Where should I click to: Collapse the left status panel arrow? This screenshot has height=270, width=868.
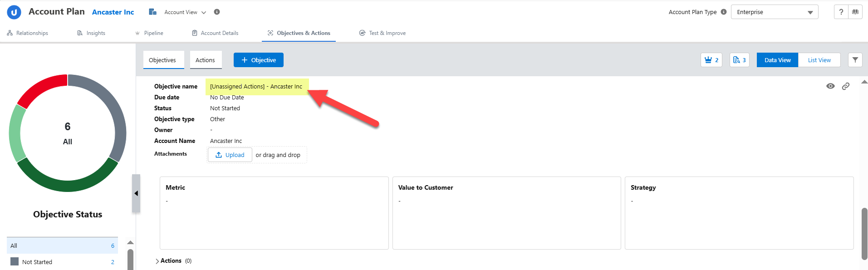136,193
